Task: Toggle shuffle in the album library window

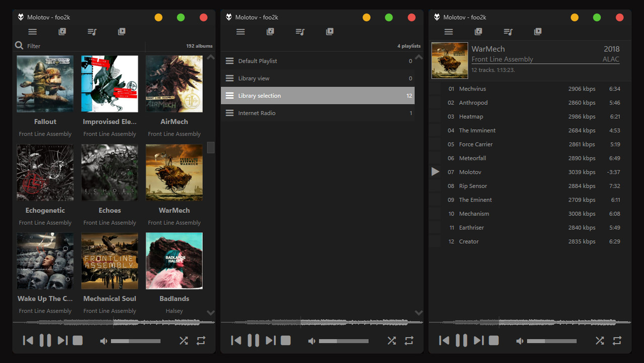Action: [184, 340]
